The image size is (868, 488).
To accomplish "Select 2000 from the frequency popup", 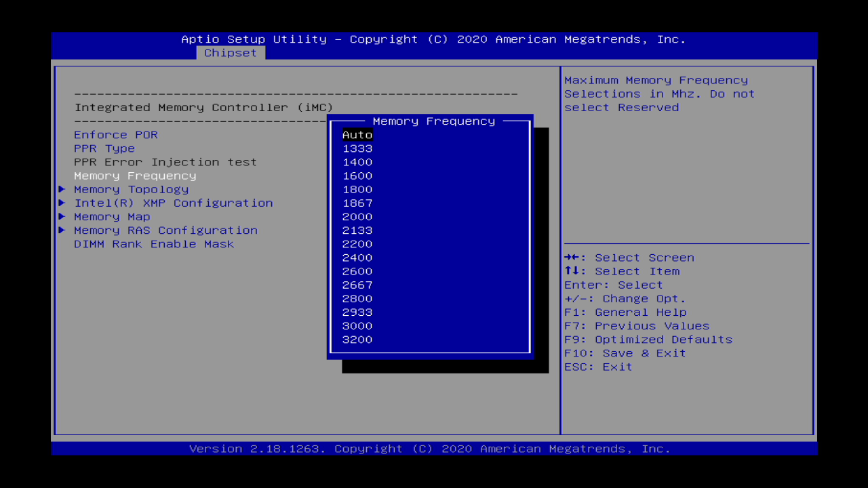I will click(357, 216).
